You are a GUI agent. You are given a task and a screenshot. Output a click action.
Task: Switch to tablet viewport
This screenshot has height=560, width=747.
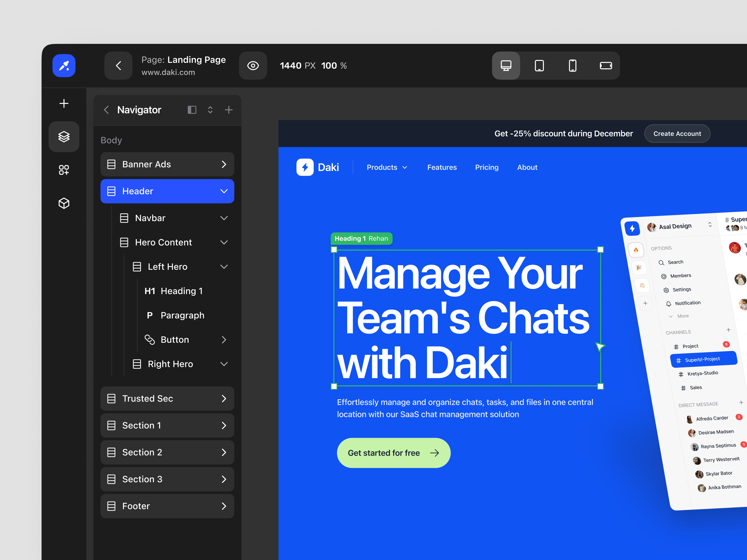point(539,66)
